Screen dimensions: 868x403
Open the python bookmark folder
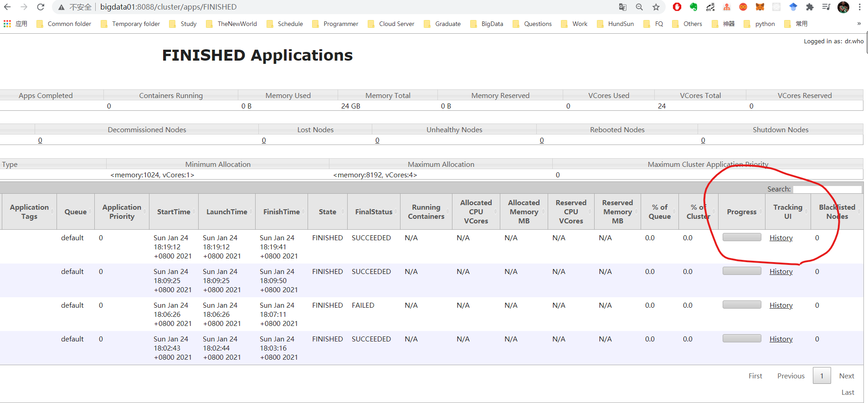coord(759,24)
